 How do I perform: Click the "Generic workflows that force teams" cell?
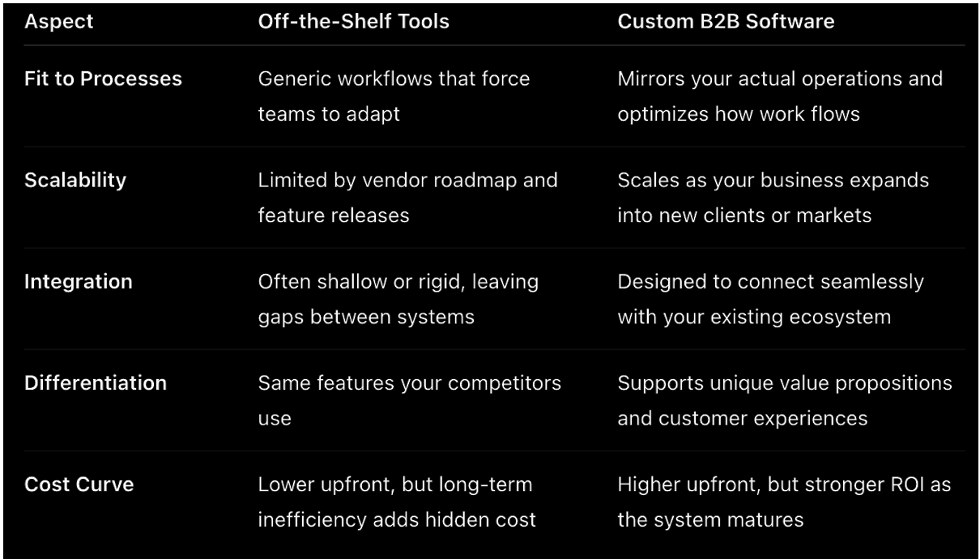394,96
